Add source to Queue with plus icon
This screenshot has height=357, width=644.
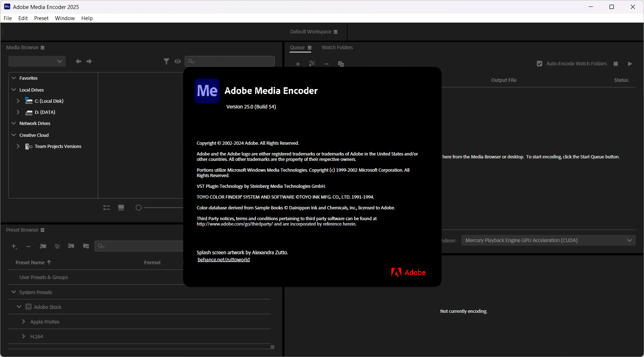[298, 64]
